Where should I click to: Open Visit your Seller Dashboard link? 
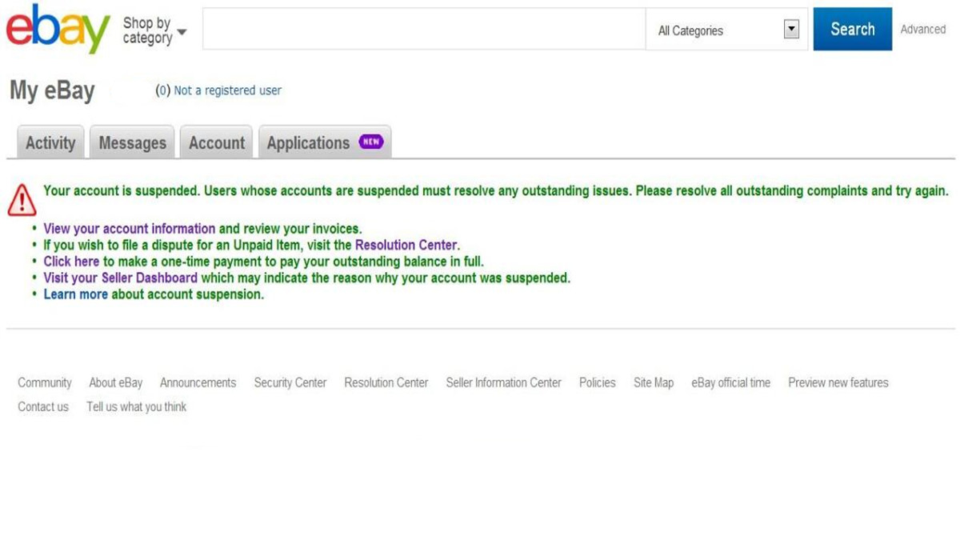pyautogui.click(x=120, y=278)
